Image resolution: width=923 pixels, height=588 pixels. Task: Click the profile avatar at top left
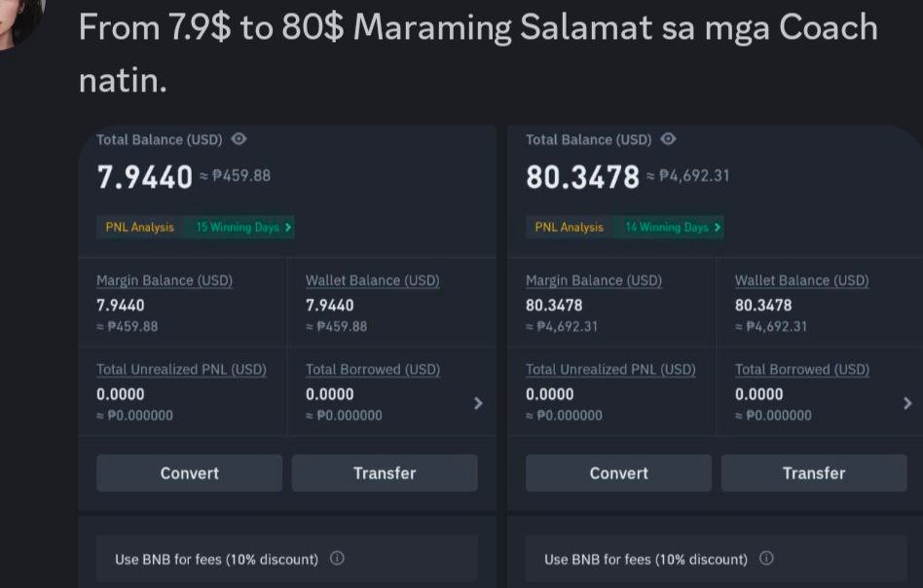click(21, 18)
